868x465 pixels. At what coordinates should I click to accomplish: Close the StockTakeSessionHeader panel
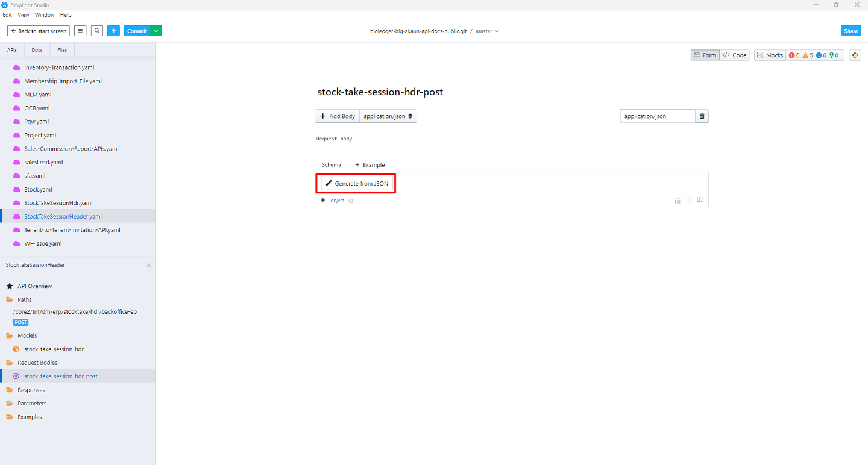[149, 265]
